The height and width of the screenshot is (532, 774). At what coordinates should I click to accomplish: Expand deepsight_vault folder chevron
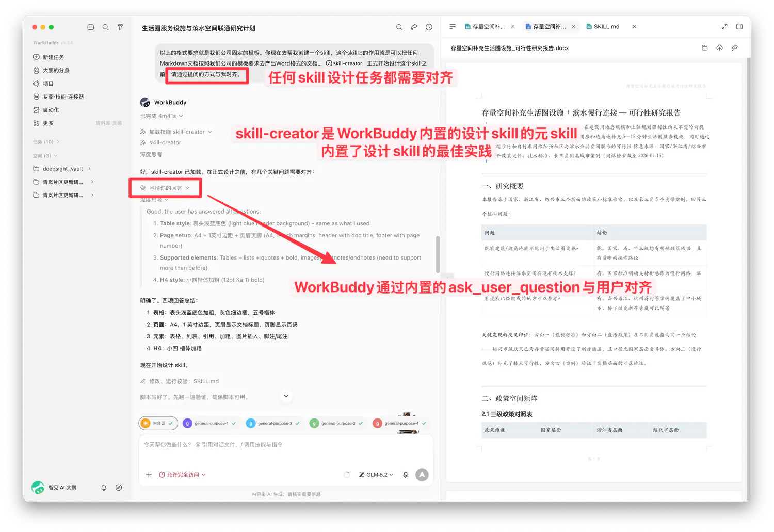pos(89,169)
